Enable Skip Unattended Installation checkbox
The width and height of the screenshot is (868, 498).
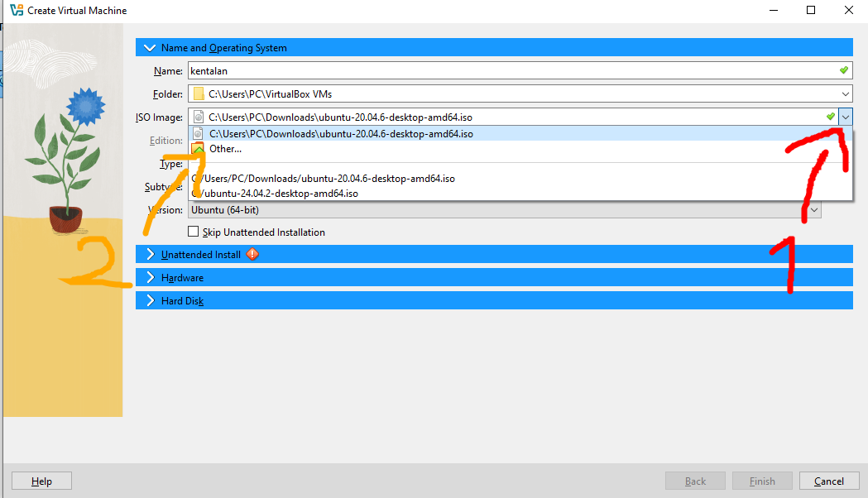point(194,232)
